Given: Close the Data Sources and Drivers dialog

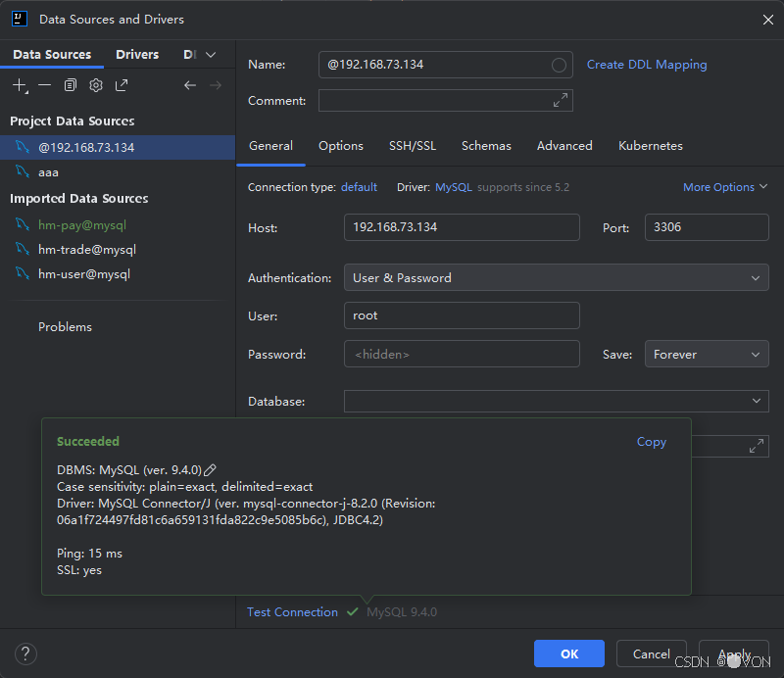Looking at the screenshot, I should coord(768,20).
